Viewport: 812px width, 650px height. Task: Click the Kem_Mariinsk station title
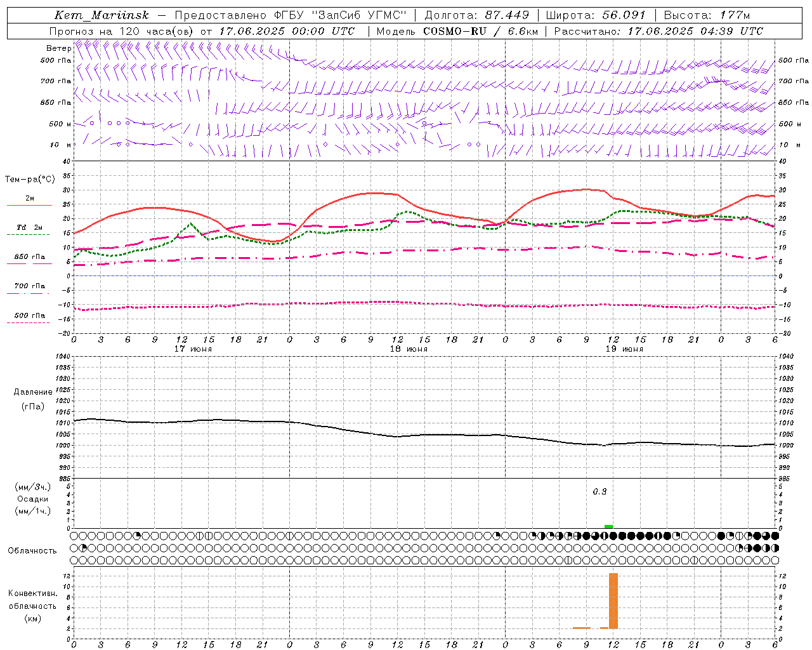click(101, 15)
